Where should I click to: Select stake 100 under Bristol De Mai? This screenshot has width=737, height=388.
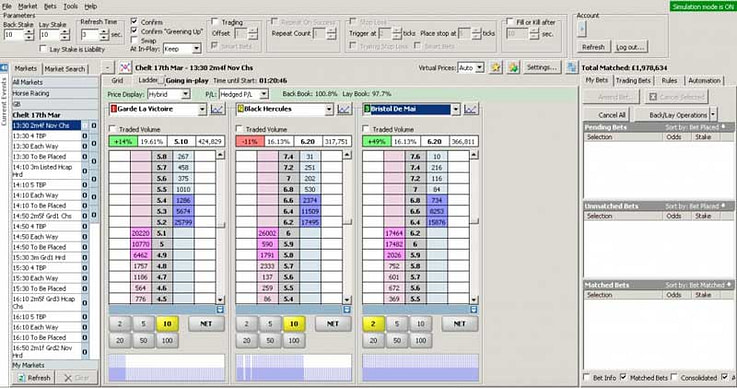tap(421, 340)
